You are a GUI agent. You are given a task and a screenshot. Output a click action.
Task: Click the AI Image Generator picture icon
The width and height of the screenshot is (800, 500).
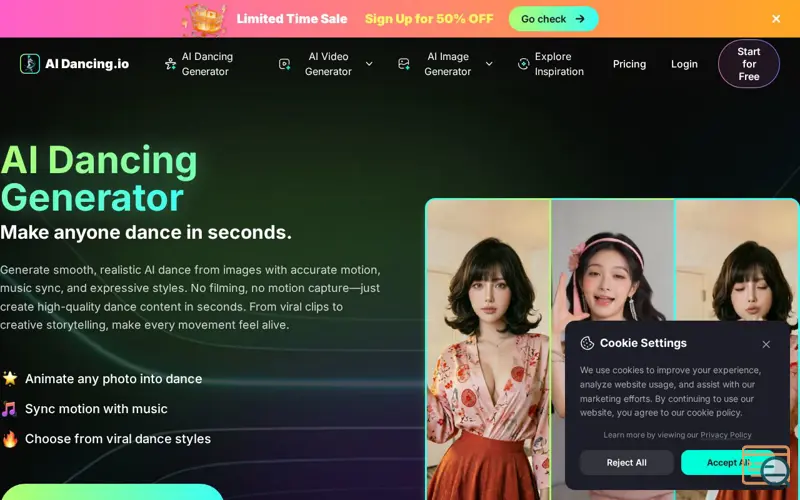click(404, 64)
